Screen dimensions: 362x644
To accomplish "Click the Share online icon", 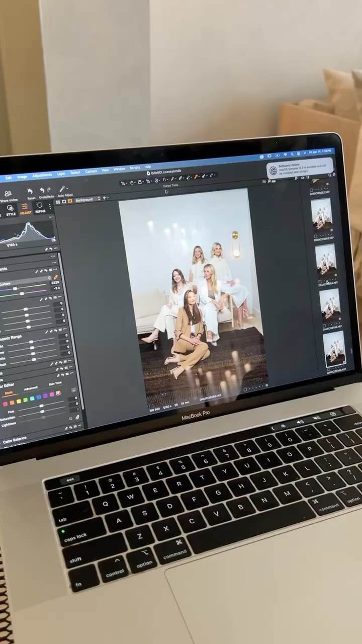I will click(x=8, y=194).
